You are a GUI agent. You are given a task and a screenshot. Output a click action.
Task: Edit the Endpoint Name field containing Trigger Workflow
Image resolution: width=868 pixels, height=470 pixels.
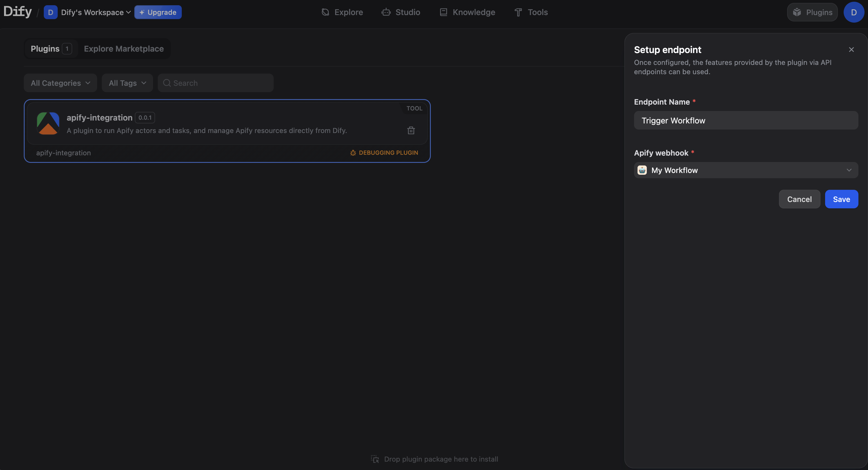[x=746, y=120]
